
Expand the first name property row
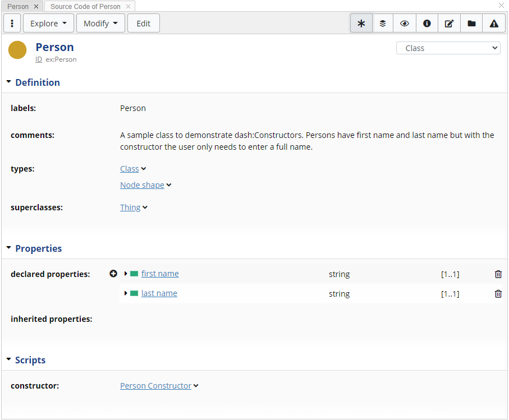pos(126,274)
